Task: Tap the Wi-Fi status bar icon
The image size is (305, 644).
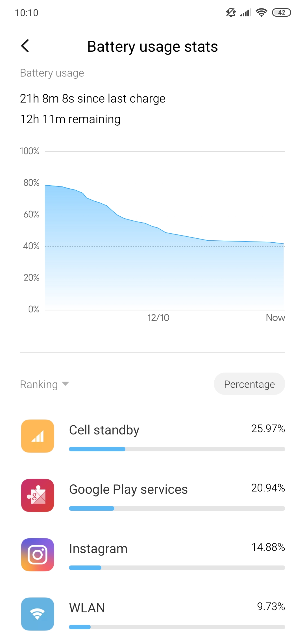Action: coord(261,12)
